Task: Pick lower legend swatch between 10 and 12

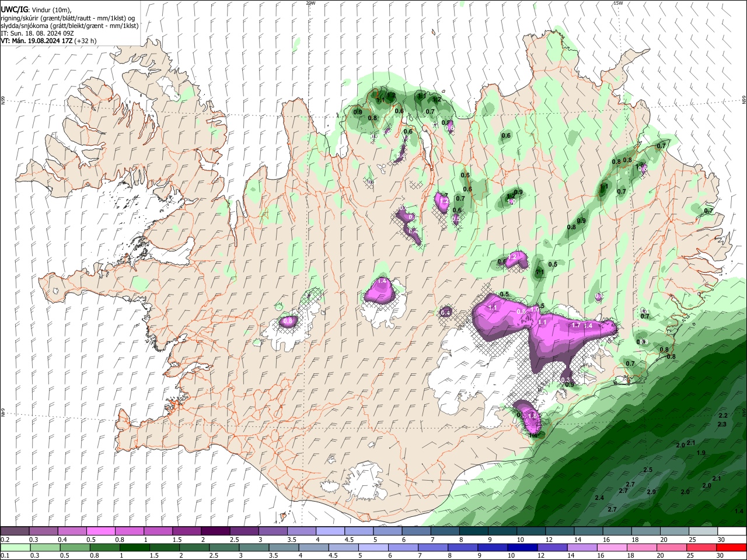Action: coord(522,548)
